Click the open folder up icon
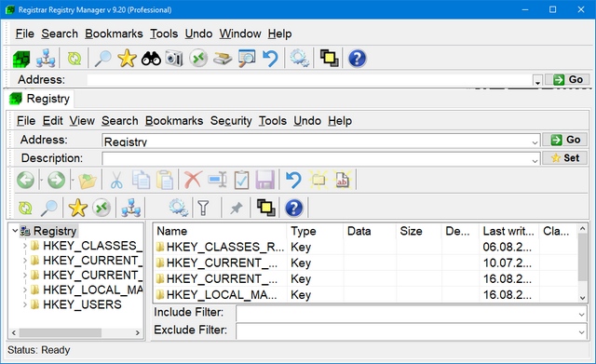This screenshot has width=596, height=364. click(88, 180)
